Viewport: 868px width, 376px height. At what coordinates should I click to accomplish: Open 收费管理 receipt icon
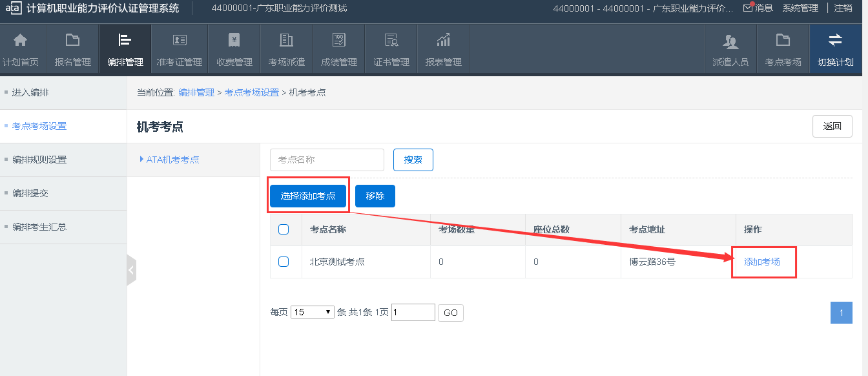tap(234, 40)
